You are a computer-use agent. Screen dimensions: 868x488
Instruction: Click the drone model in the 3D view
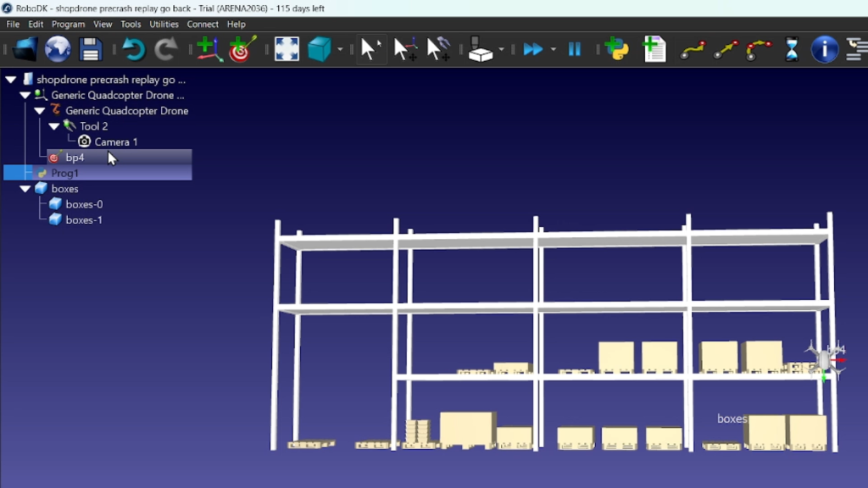[x=823, y=359]
